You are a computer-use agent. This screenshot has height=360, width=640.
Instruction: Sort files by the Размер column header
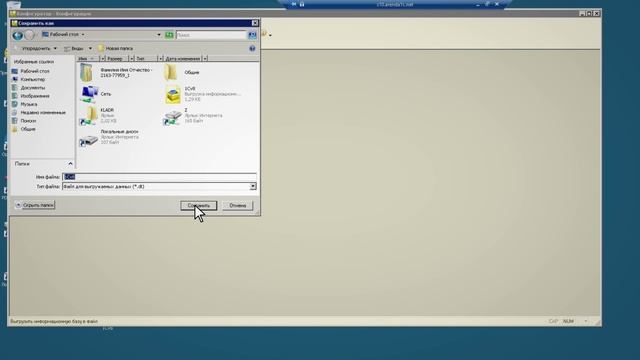tap(117, 59)
